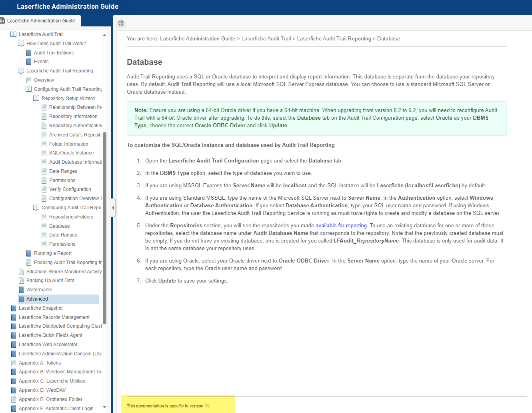Click the page icon beside Appendix A: Tokens

[14, 363]
